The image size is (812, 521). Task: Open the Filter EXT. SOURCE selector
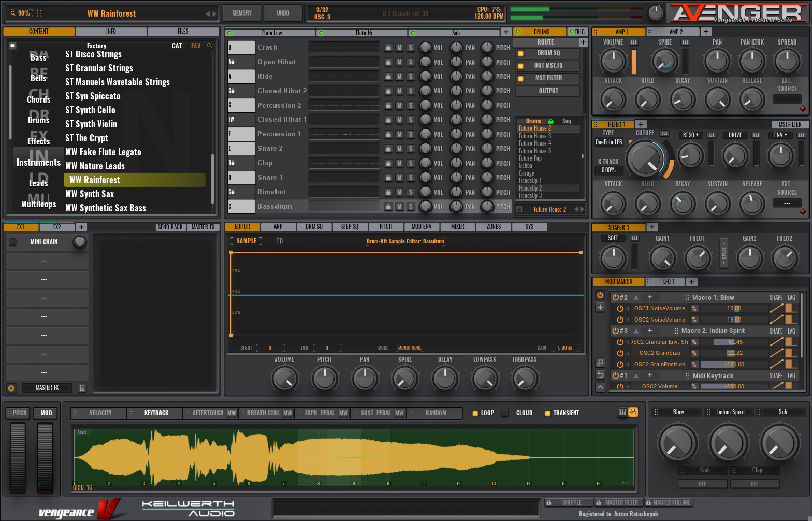pos(787,202)
